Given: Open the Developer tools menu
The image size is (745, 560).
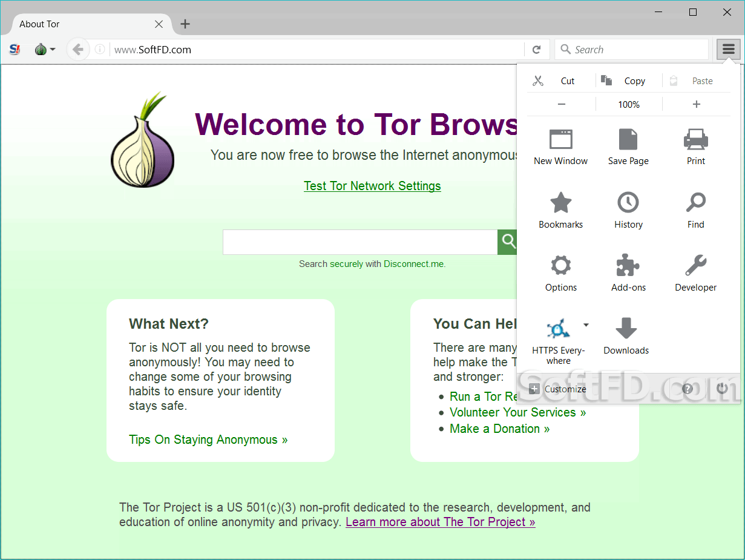Looking at the screenshot, I should coord(696,273).
